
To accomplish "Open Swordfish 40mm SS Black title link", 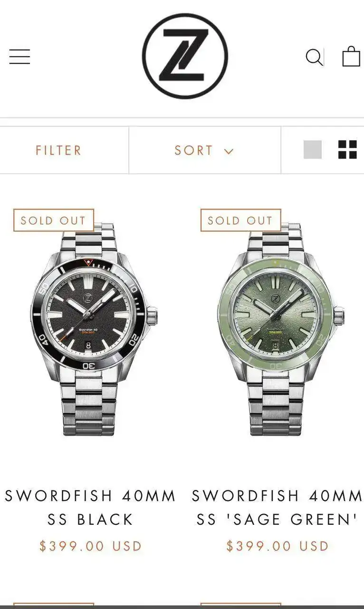I will (x=90, y=508).
